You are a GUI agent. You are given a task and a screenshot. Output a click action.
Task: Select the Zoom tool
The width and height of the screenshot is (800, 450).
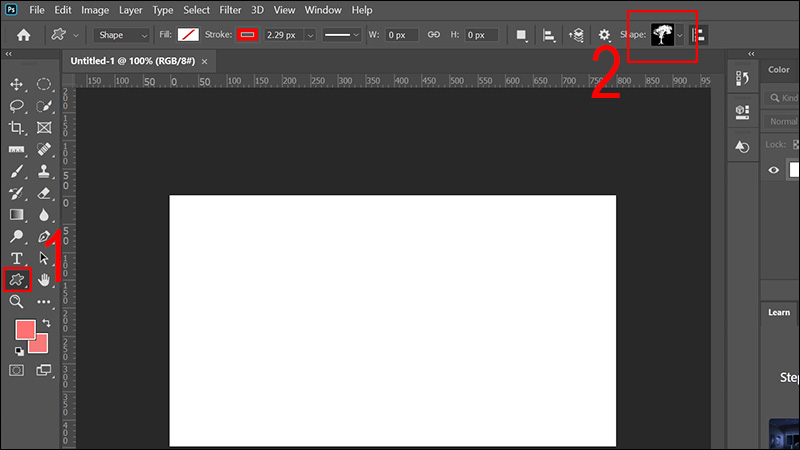coord(16,302)
